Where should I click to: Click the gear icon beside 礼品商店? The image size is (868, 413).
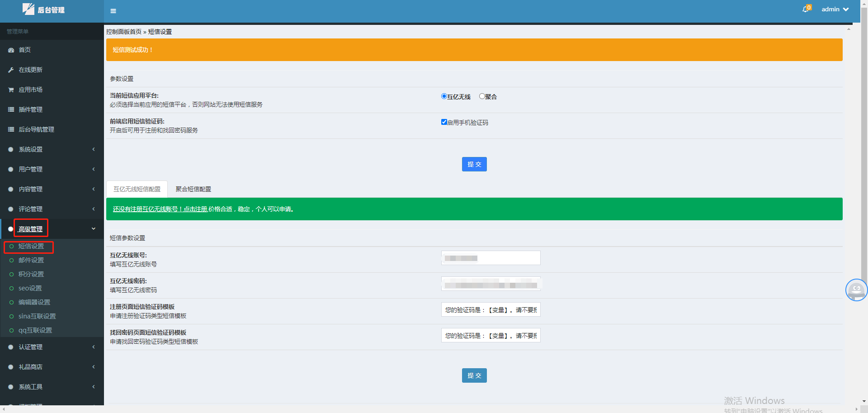[x=11, y=367]
